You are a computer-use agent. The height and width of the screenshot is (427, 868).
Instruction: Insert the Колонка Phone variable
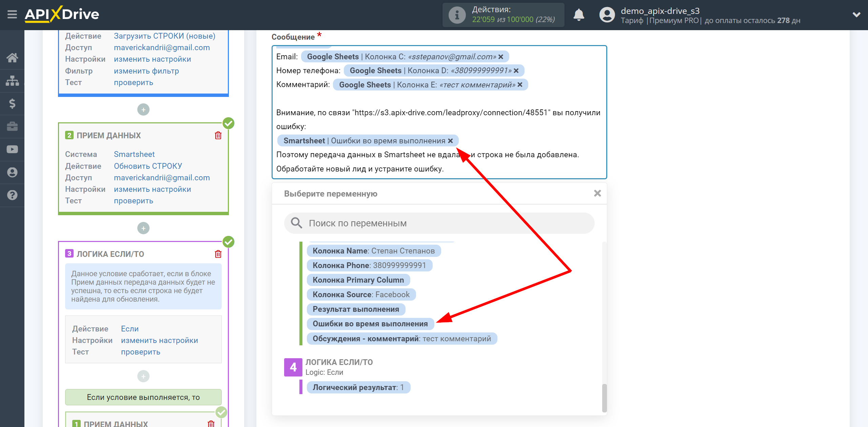tap(370, 265)
